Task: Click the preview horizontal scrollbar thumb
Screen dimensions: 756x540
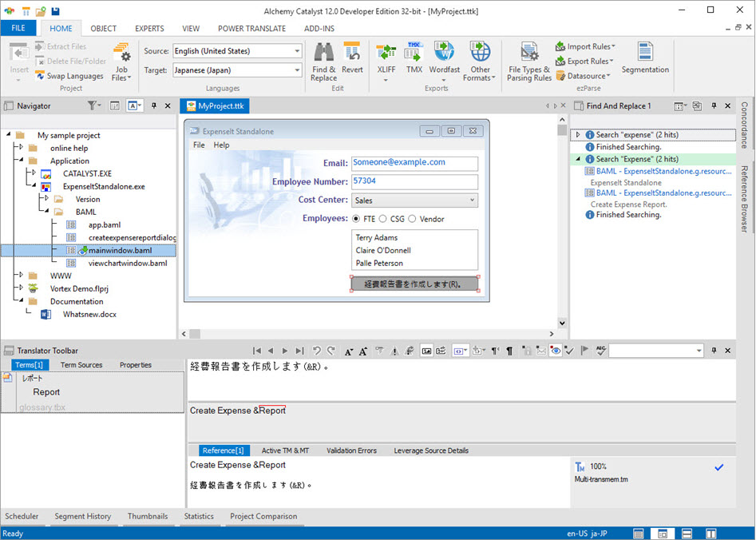Action: tap(195, 333)
